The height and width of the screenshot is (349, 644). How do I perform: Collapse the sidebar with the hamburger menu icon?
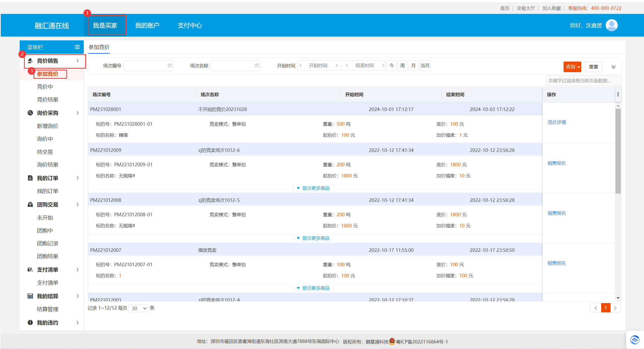pos(77,47)
